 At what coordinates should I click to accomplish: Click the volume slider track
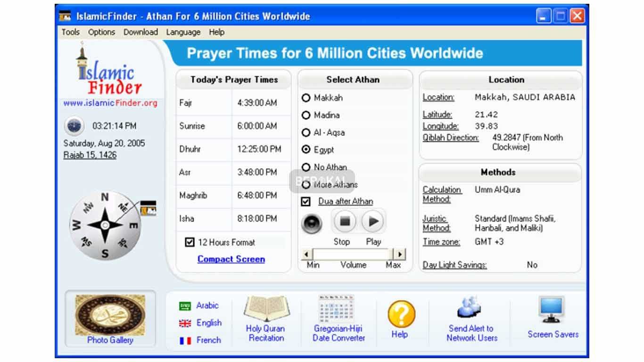(x=353, y=255)
